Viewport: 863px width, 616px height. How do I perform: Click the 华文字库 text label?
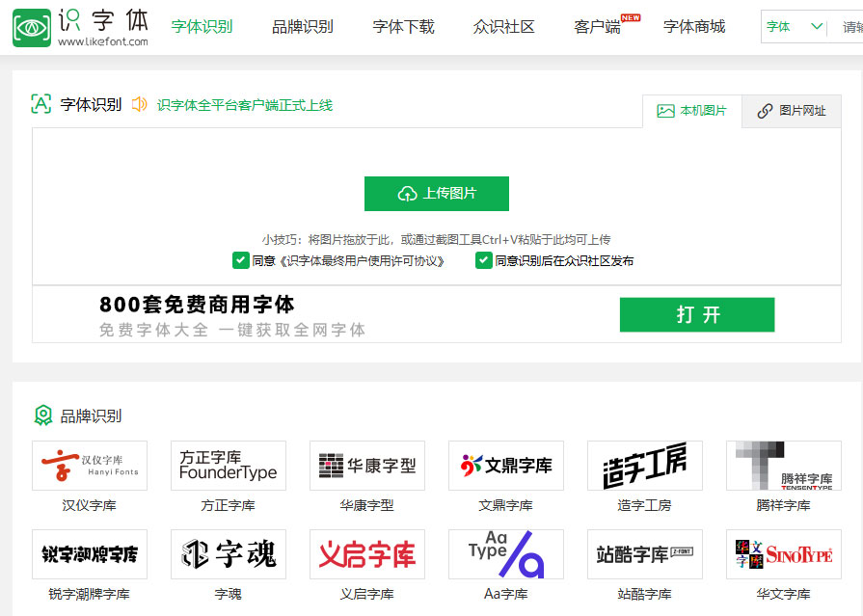pyautogui.click(x=783, y=595)
